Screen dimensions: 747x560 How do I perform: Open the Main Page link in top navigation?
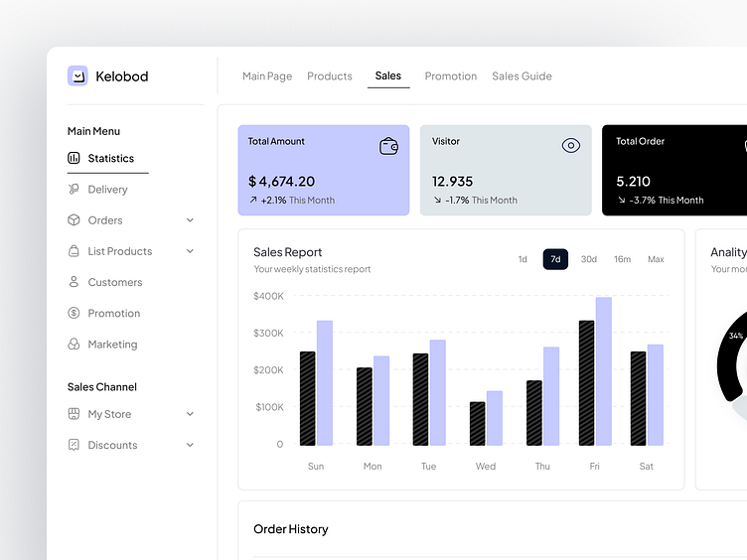(267, 76)
